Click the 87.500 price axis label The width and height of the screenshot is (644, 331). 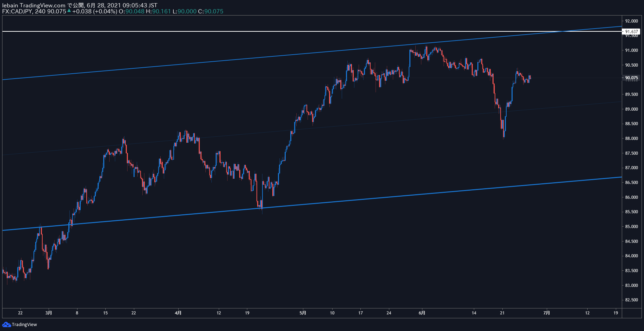tap(631, 153)
